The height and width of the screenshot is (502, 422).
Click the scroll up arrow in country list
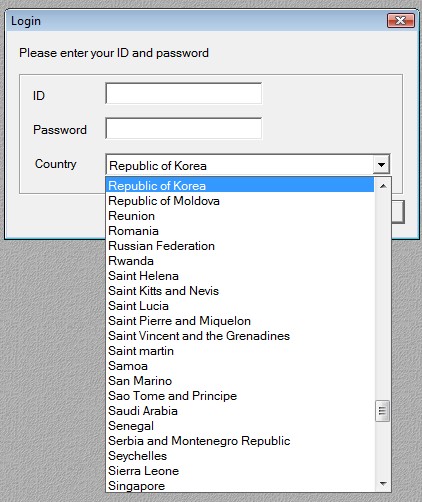(x=383, y=186)
